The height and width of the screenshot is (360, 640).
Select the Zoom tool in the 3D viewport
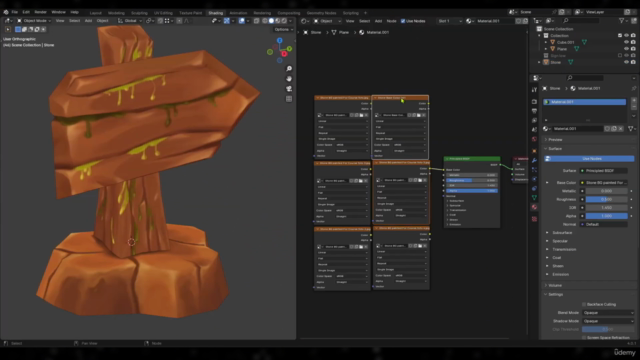click(x=289, y=69)
